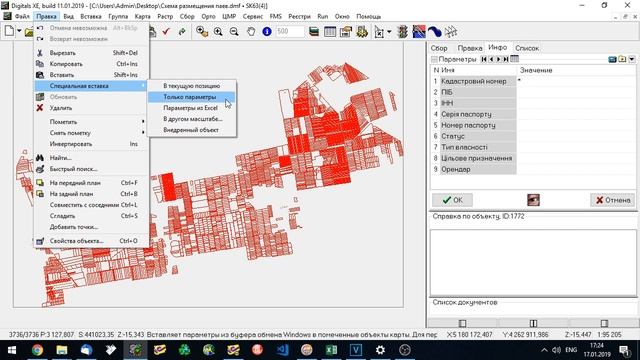
Task: Click the small table icon beside navigation arrows
Action: 514,60
